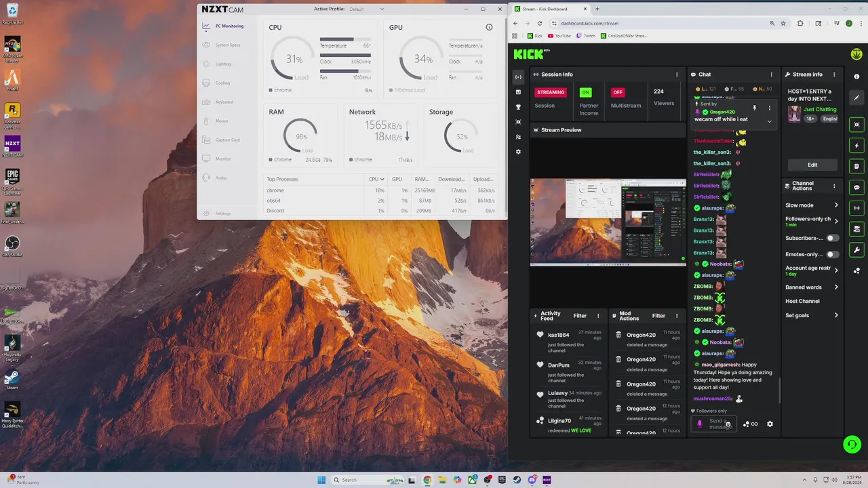Select the Stream icon in Kick left sidebar
Image resolution: width=868 pixels, height=488 pixels.
[519, 77]
